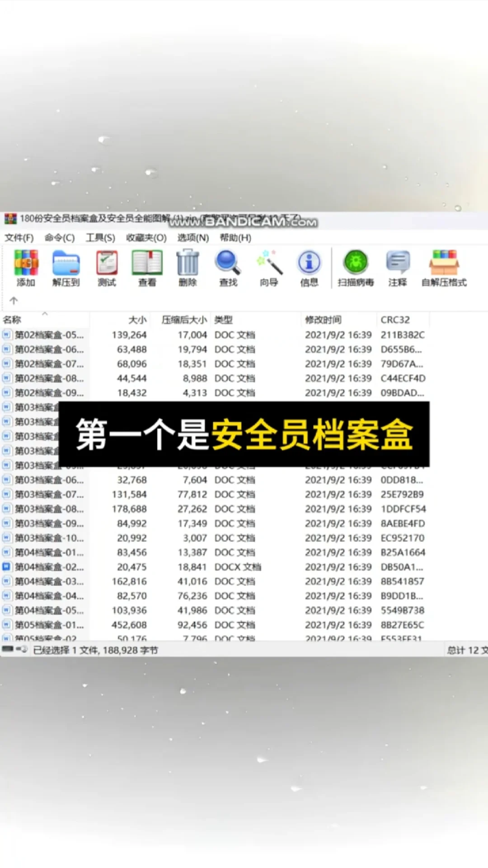This screenshot has width=488, height=868.
Task: Open the 收藏夹(O) menu
Action: 146,238
